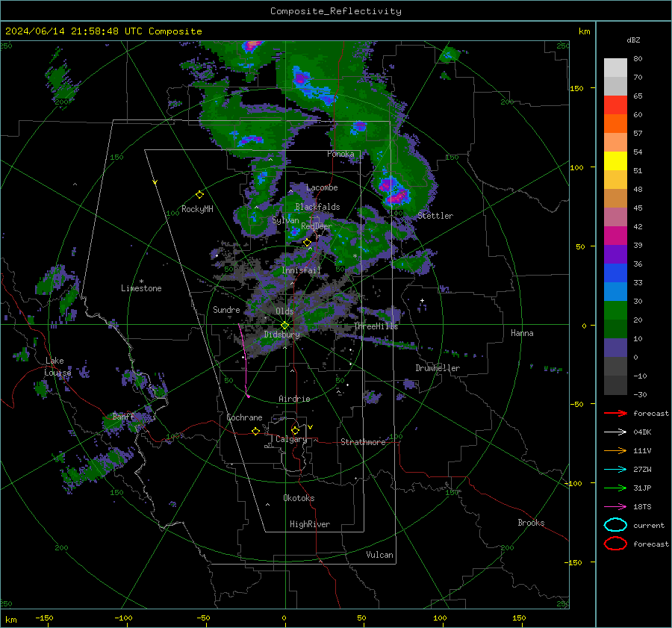Select the HighRiver label
This screenshot has width=672, height=628.
pos(310,524)
